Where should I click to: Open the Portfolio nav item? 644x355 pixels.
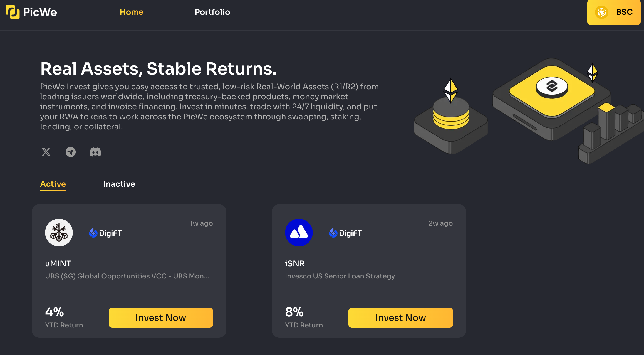tap(212, 12)
